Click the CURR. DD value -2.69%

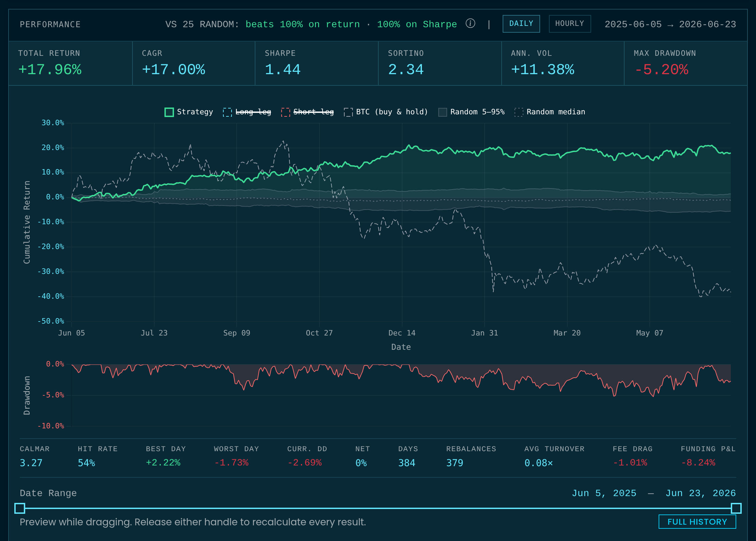click(305, 463)
